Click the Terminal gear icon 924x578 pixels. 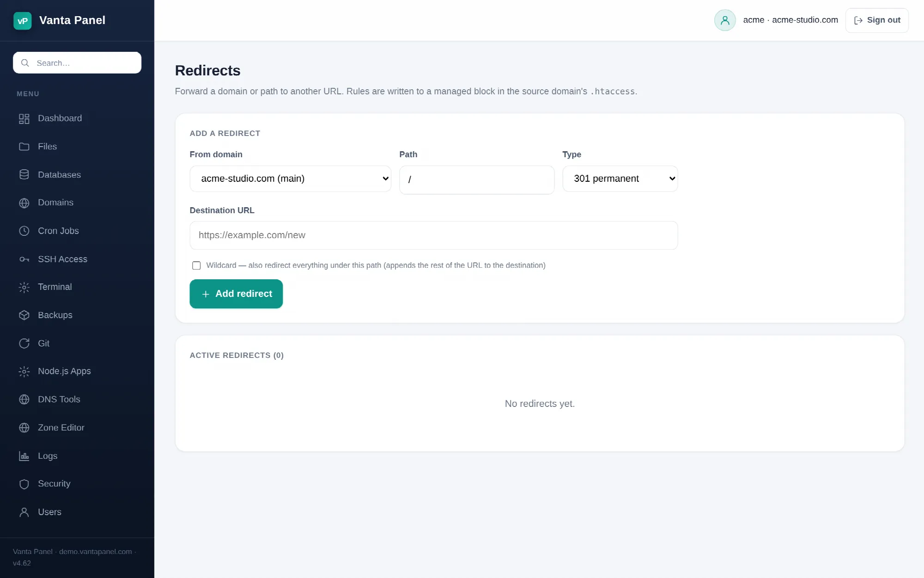pyautogui.click(x=24, y=287)
